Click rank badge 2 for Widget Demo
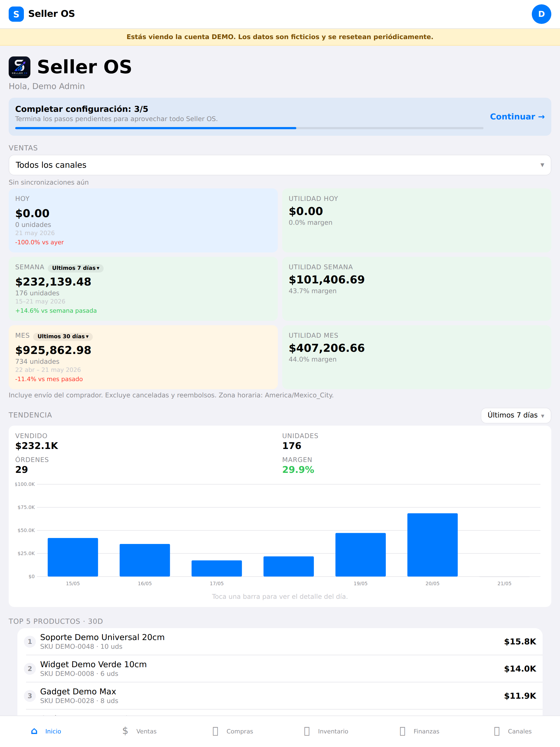The width and height of the screenshot is (560, 747). click(30, 668)
